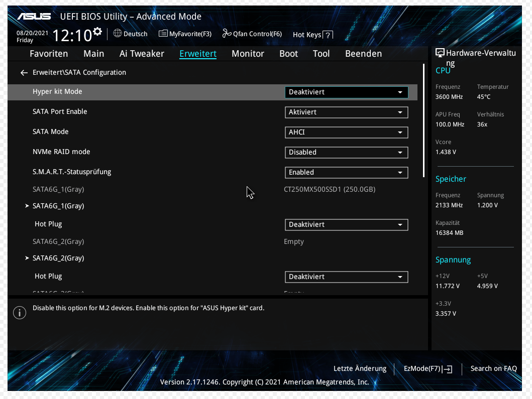Click the Empty value for SATA6G_2(Gray)

[294, 242]
